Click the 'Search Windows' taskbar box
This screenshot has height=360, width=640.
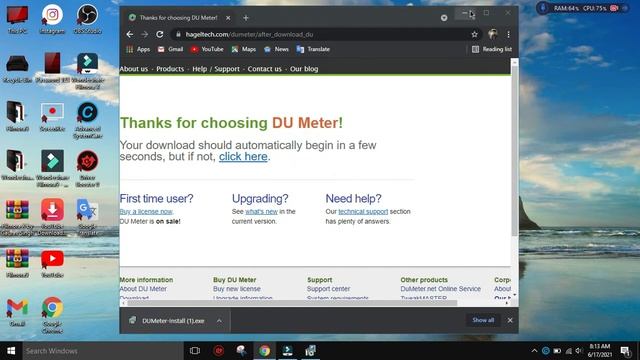(x=103, y=351)
